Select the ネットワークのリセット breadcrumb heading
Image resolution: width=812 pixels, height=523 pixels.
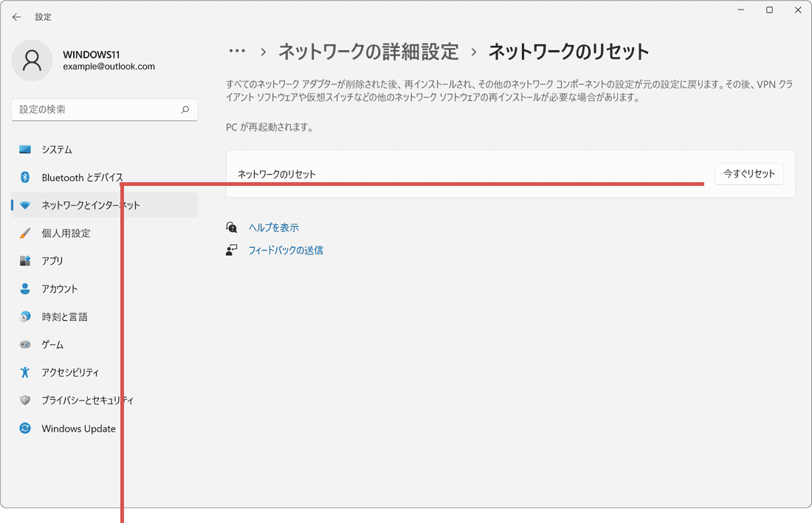568,50
